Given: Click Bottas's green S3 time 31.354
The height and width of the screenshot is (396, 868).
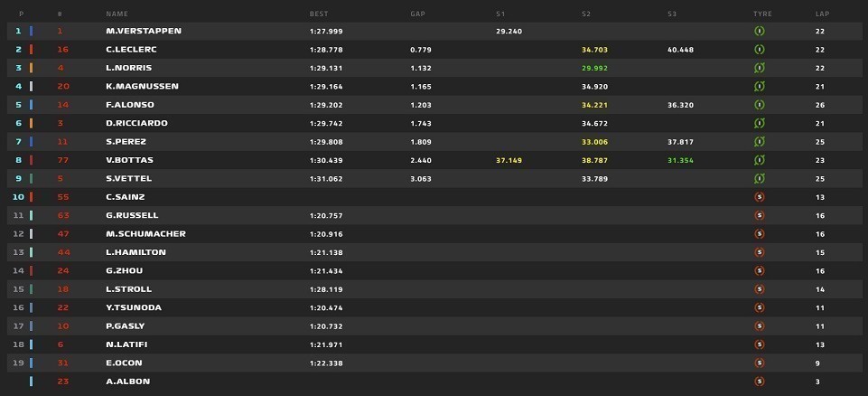Looking at the screenshot, I should pos(680,160).
